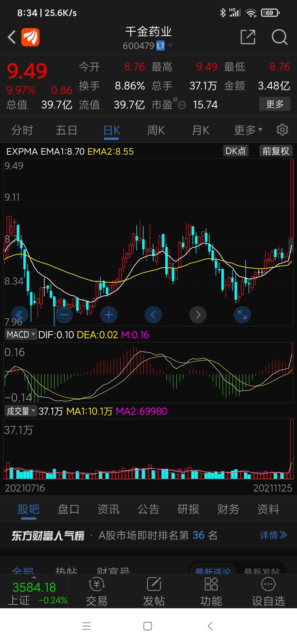Viewport: 297px width, 644px height.
Task: Open the 资讯 tab
Action: click(x=109, y=509)
